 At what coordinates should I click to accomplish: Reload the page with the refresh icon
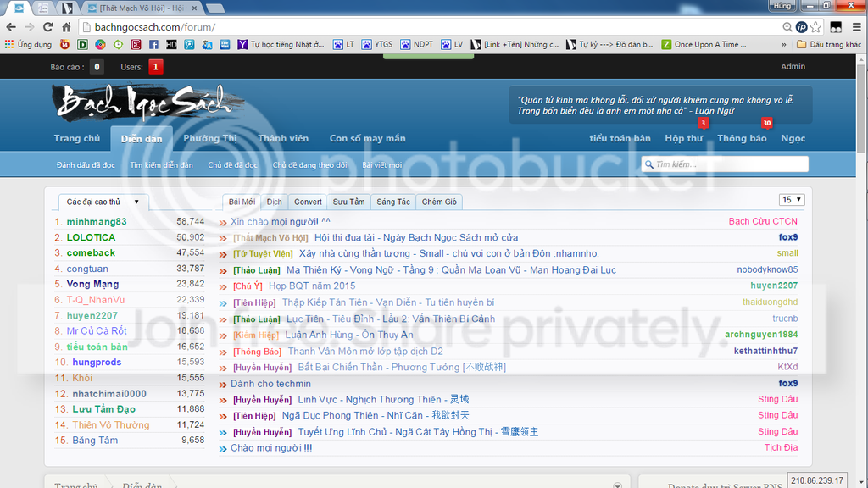(47, 27)
